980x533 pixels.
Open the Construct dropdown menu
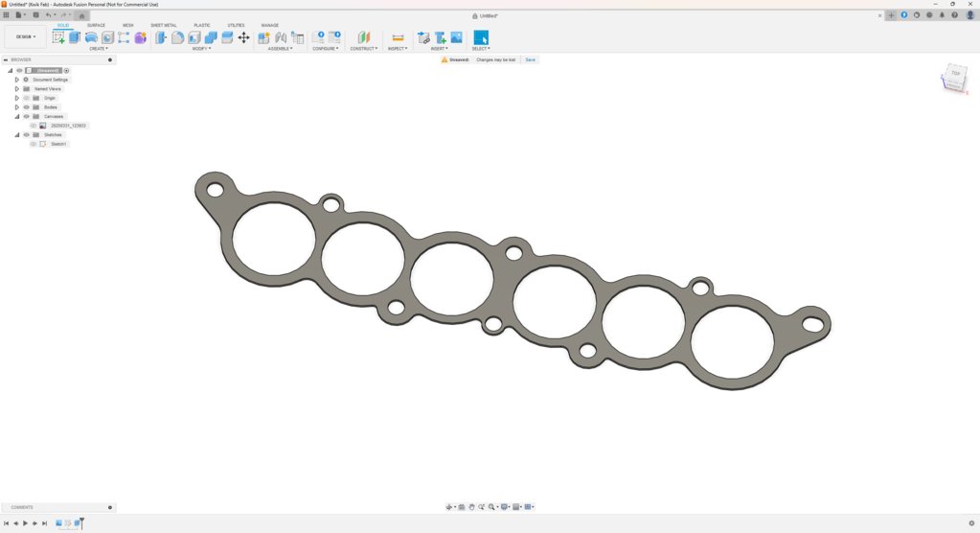pos(364,49)
